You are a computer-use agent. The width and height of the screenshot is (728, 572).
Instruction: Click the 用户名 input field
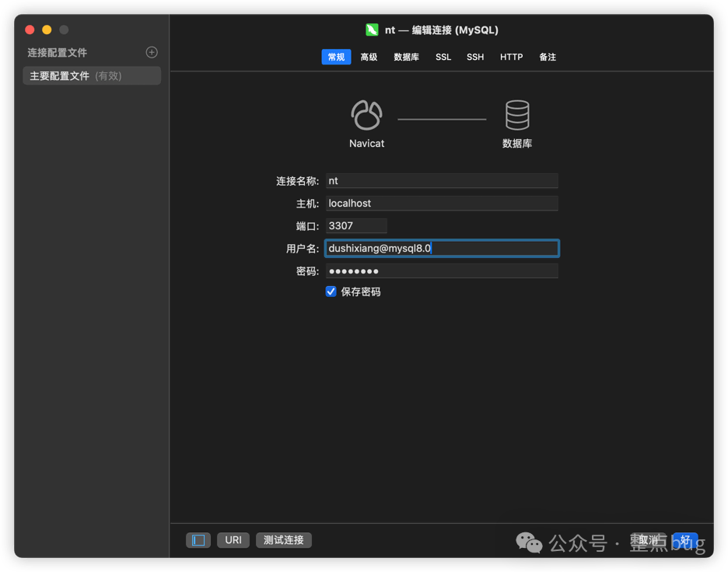pyautogui.click(x=442, y=248)
